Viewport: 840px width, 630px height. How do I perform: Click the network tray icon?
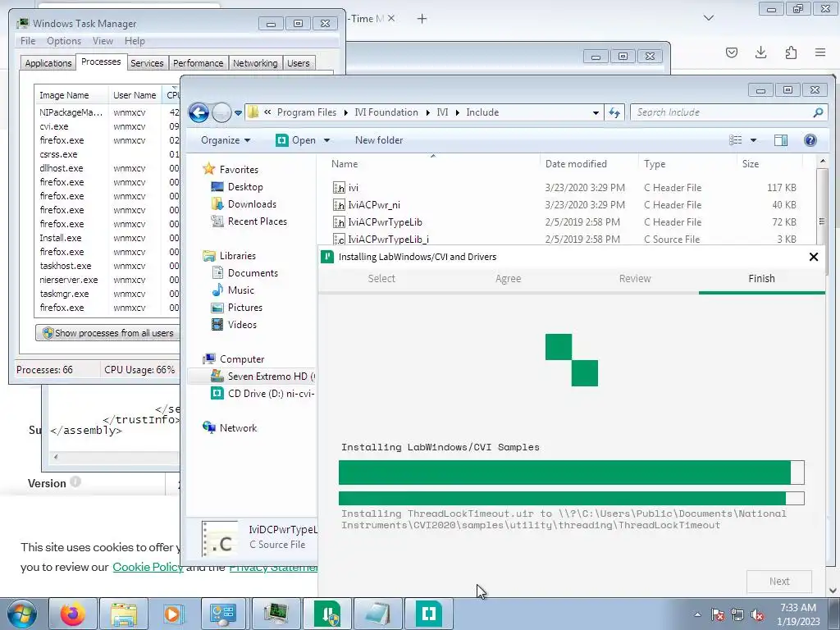737,614
